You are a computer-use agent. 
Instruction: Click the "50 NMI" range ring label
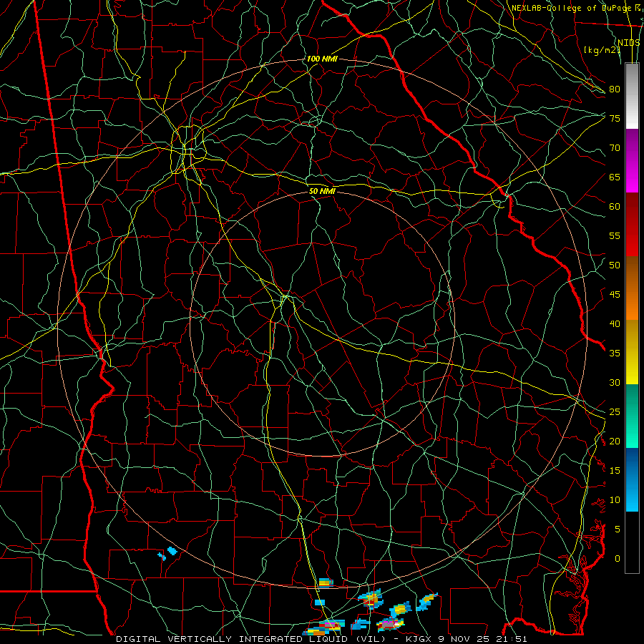click(x=322, y=191)
